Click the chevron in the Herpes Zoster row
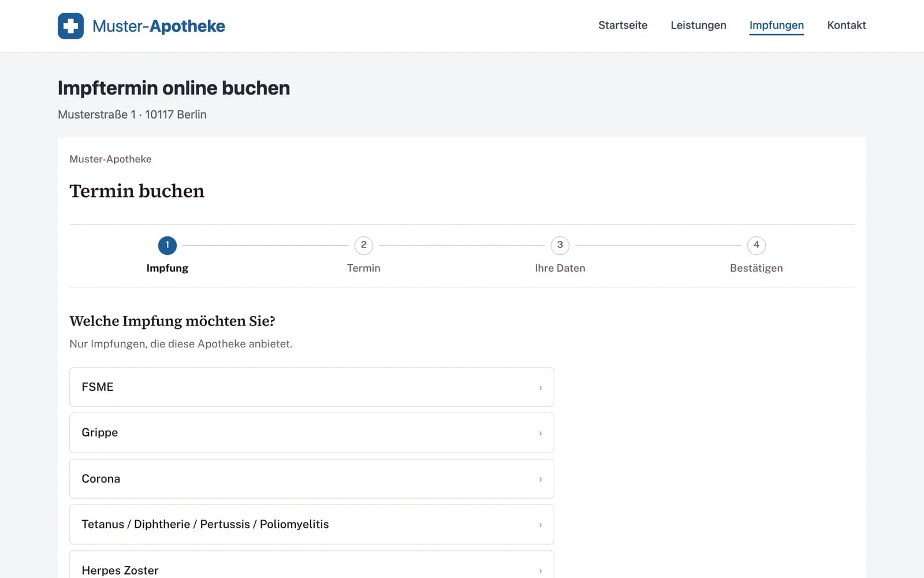 click(x=541, y=571)
